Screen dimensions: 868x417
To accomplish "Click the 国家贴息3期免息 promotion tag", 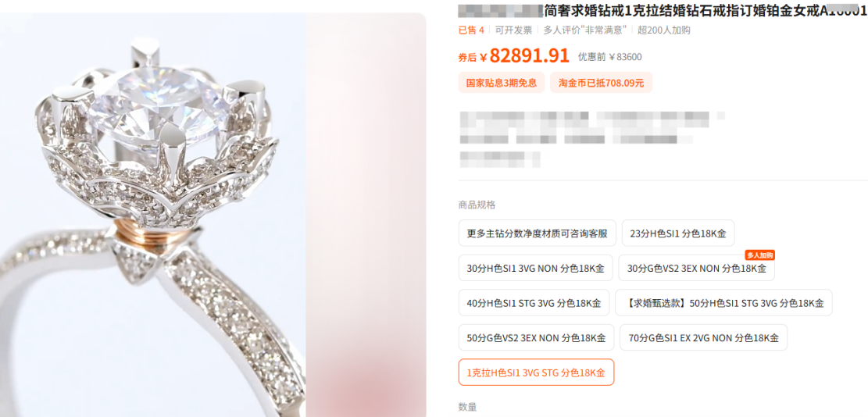I will (502, 83).
